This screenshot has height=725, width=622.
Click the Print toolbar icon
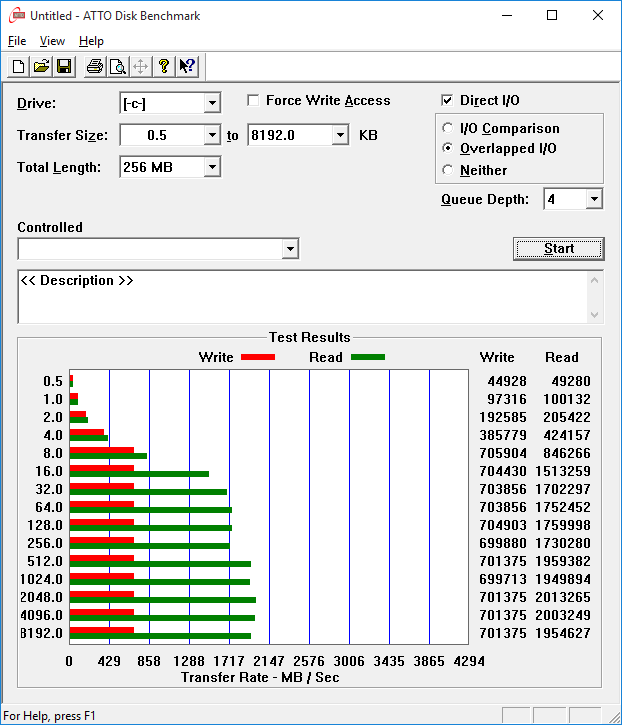[x=95, y=67]
